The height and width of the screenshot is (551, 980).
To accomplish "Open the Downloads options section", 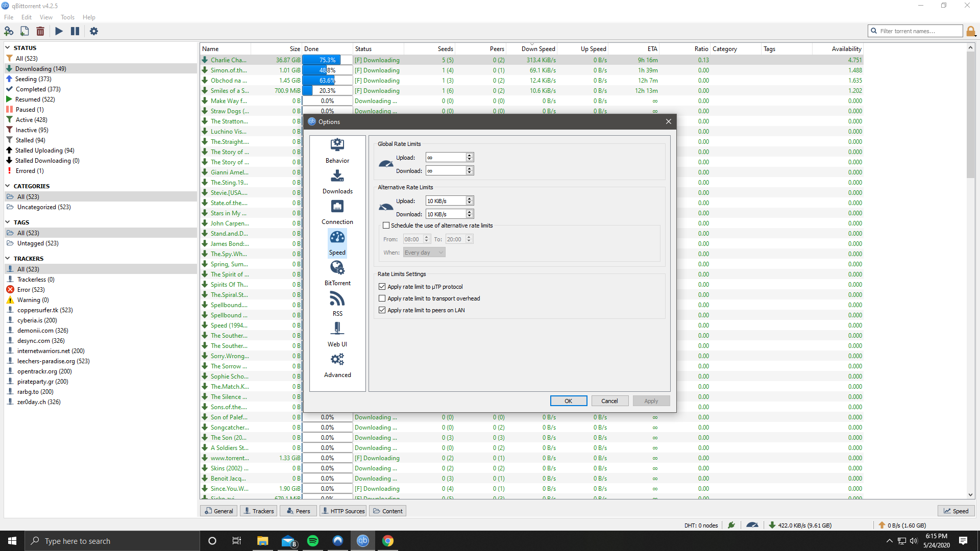I will [x=337, y=181].
